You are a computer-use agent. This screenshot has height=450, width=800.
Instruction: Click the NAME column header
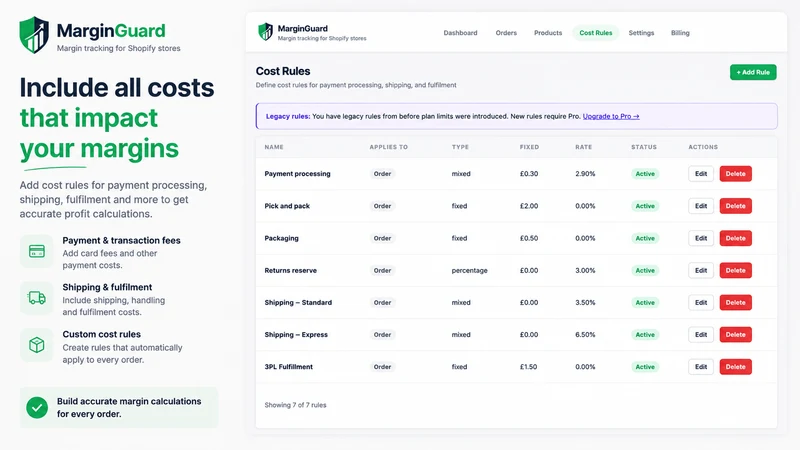274,147
